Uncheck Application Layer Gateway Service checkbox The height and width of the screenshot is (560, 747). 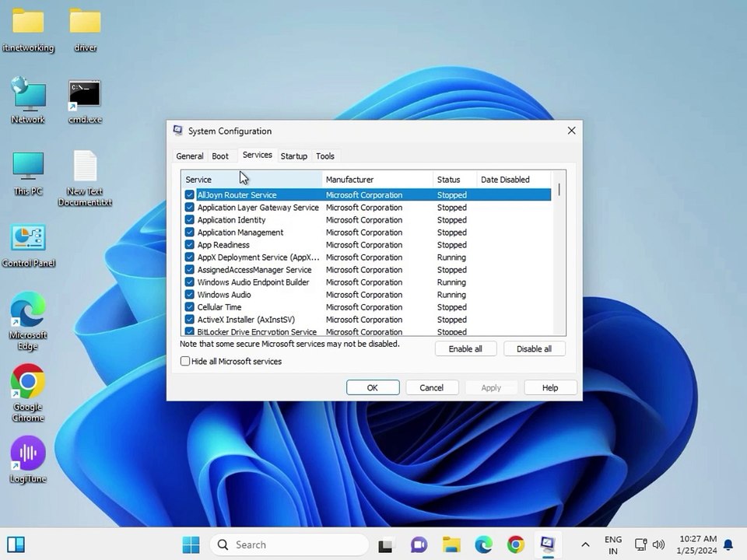pos(190,207)
